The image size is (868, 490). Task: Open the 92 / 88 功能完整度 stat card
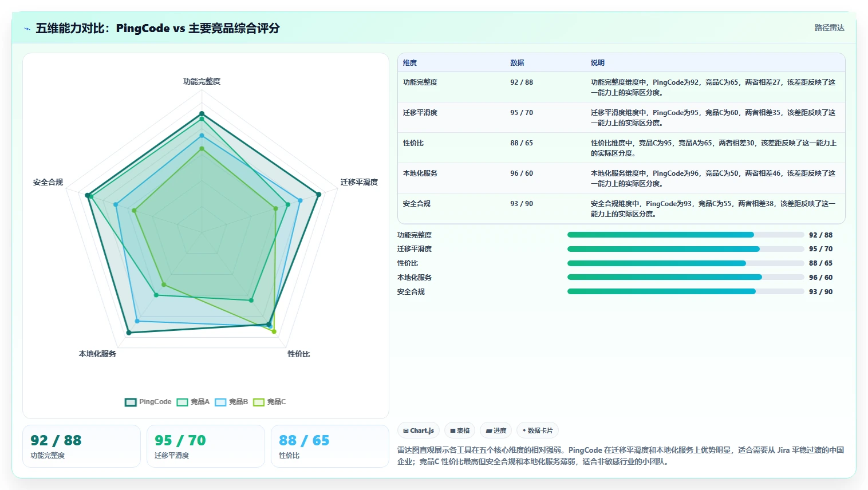pos(81,446)
